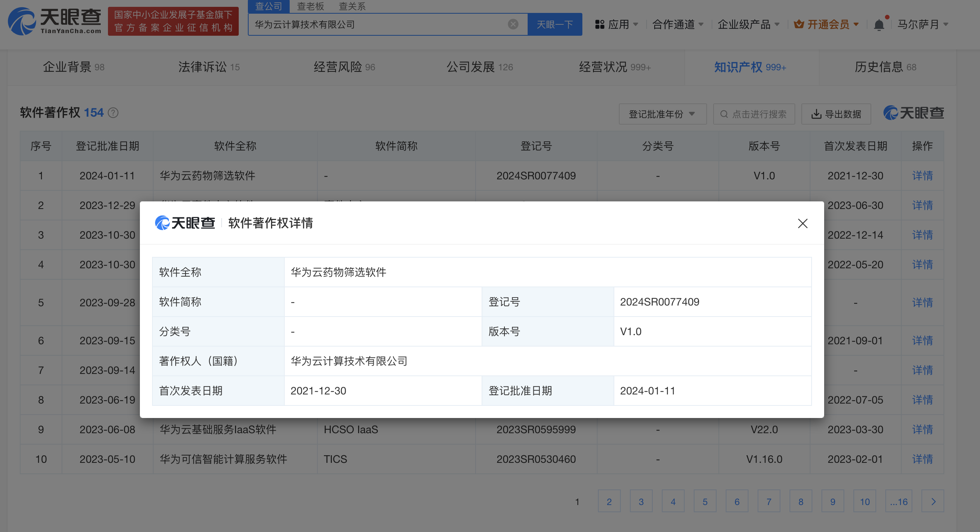The height and width of the screenshot is (532, 980).
Task: Click registration number 2024SR0077409 in the dialog
Action: click(x=659, y=302)
